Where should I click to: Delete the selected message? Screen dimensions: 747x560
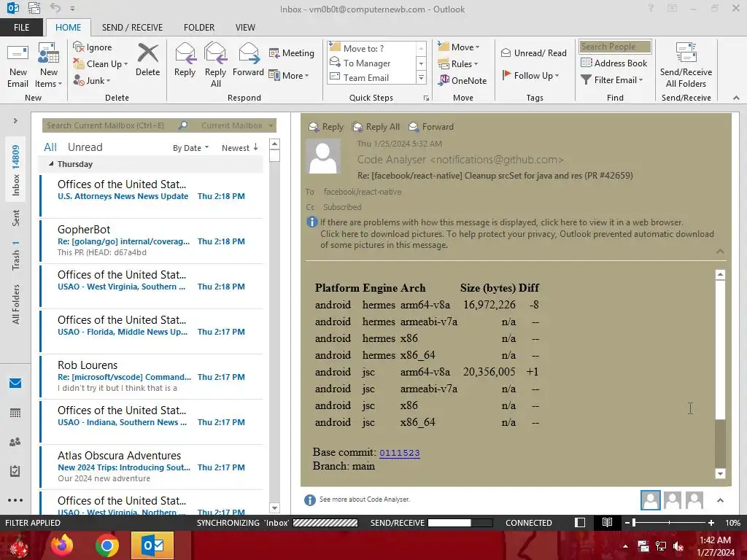147,60
